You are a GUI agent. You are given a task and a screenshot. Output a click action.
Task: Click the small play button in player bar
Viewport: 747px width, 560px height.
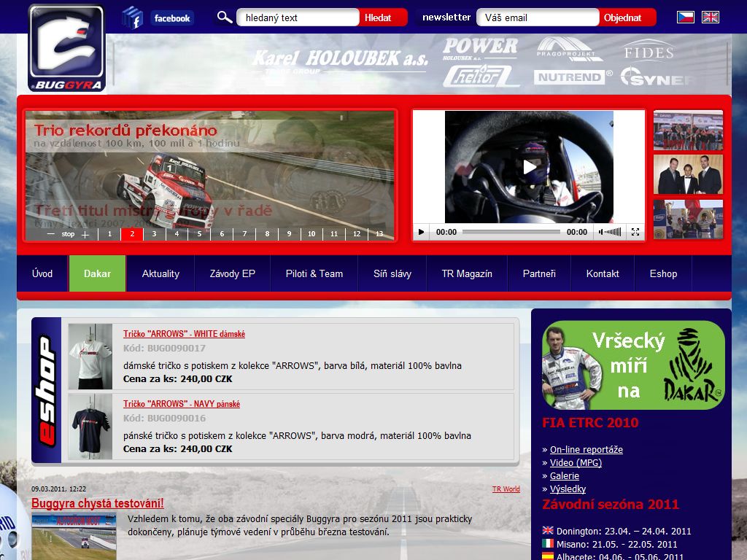(x=421, y=232)
